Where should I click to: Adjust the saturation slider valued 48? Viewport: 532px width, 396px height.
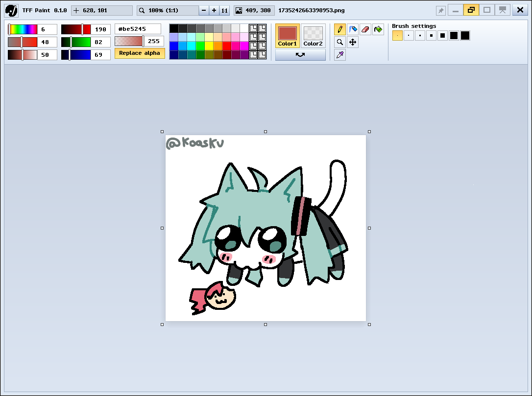(23, 42)
